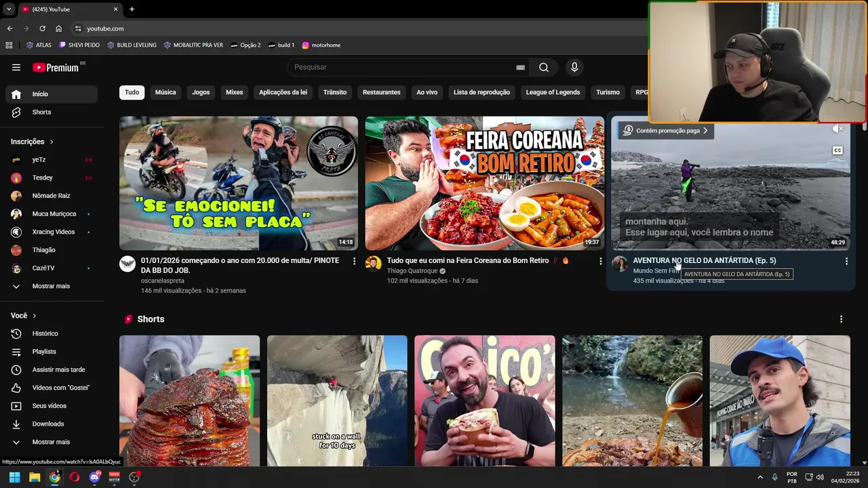Open Início in the sidebar
868x488 pixels.
pyautogui.click(x=52, y=94)
